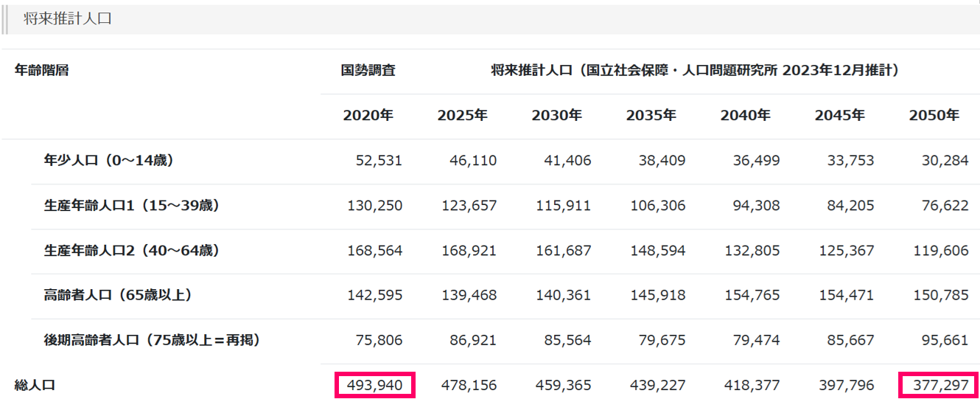Select the 2025年 year column header

[462, 116]
